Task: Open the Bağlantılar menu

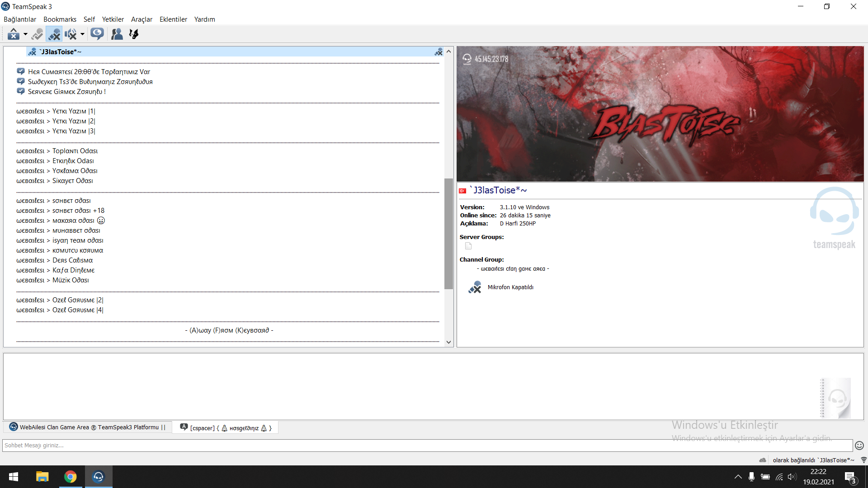Action: pos(20,19)
